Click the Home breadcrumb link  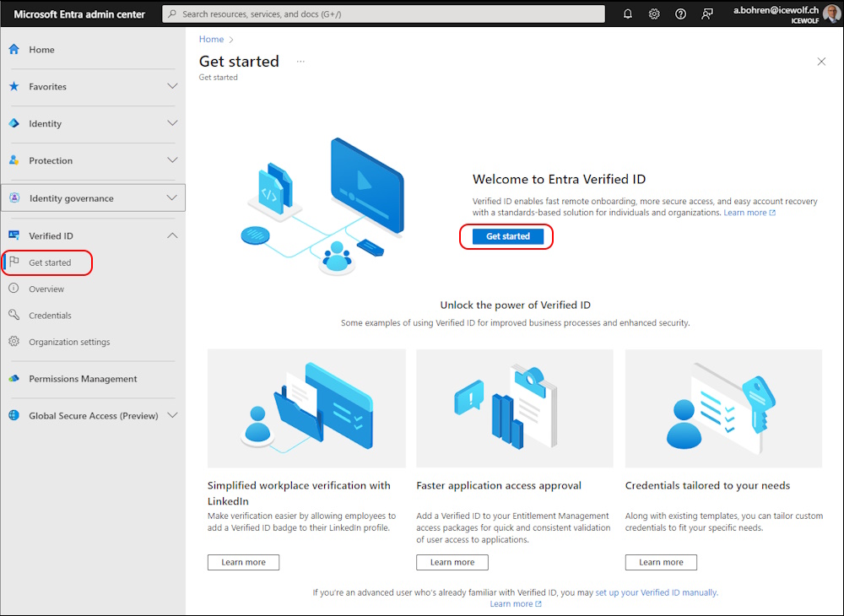point(211,40)
